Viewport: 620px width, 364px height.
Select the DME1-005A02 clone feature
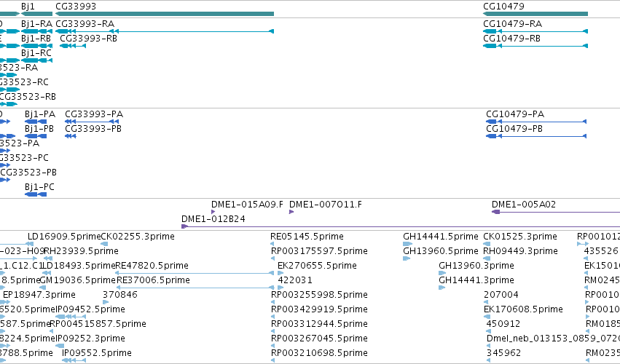[556, 213]
